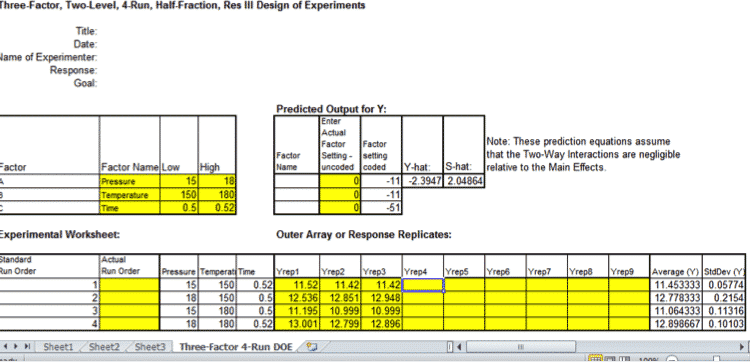Select the StdDev value 0.10103
The height and width of the screenshot is (362, 750).
point(724,324)
